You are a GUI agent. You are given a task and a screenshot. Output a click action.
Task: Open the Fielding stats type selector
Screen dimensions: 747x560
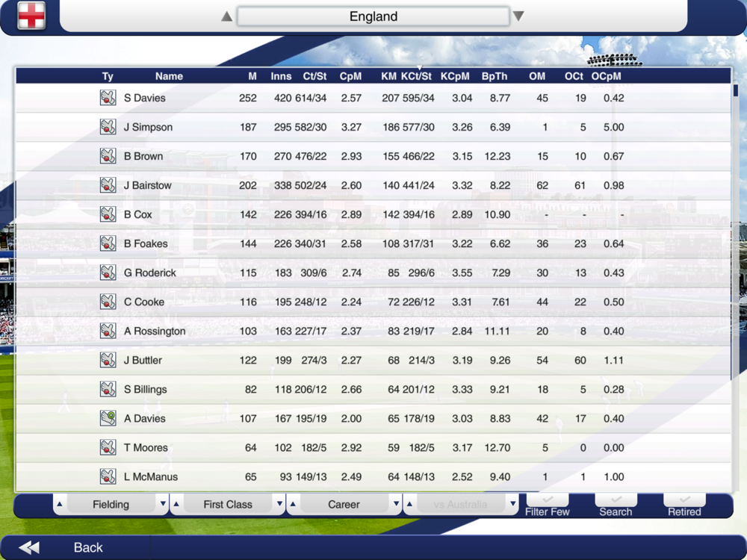111,504
